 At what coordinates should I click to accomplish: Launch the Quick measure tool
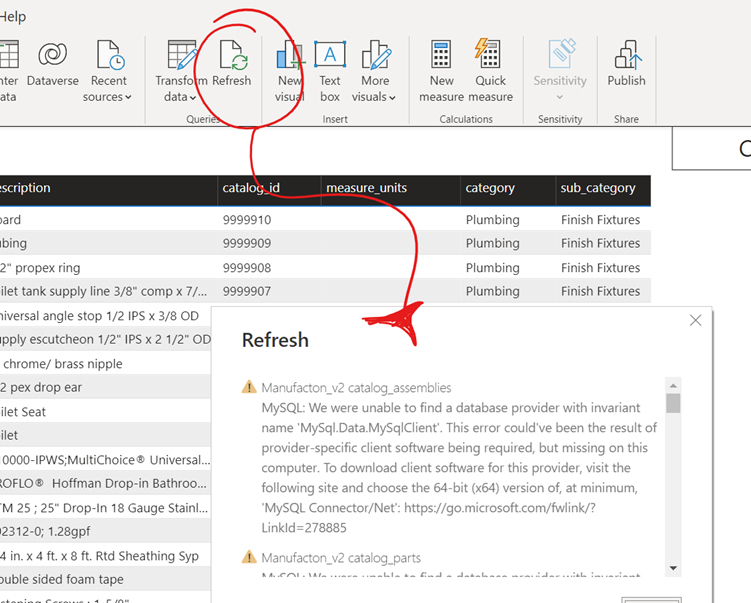click(490, 70)
